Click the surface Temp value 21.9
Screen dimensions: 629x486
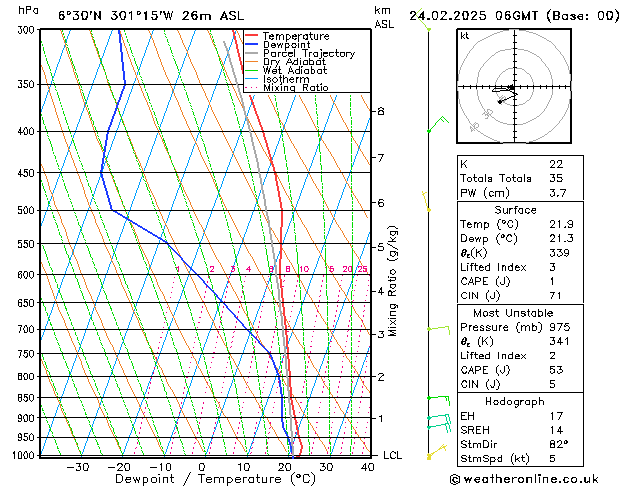561,224
